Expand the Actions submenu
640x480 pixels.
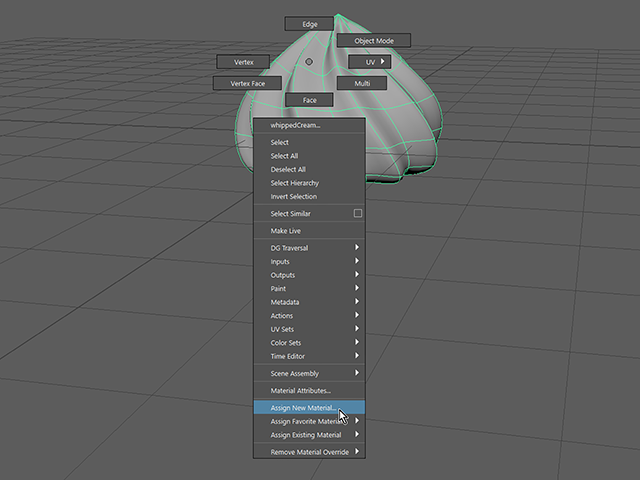tap(309, 316)
